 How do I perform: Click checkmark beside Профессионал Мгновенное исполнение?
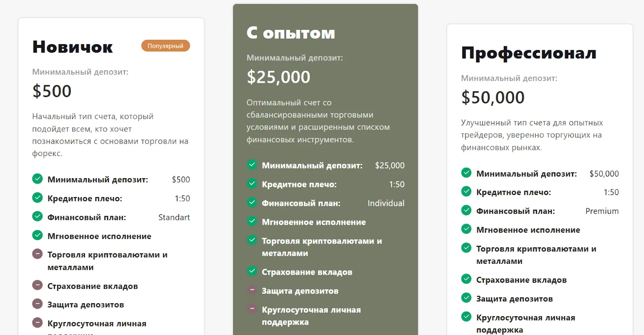point(466,229)
